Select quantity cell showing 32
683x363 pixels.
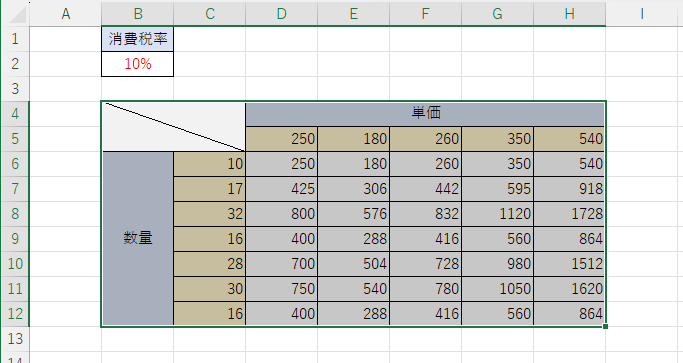point(210,214)
